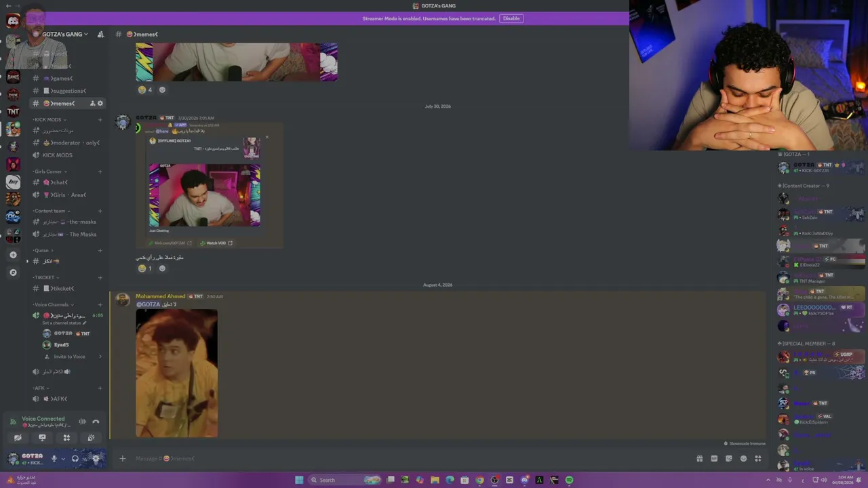Click Invite to Voice
868x488 pixels.
pos(70,357)
